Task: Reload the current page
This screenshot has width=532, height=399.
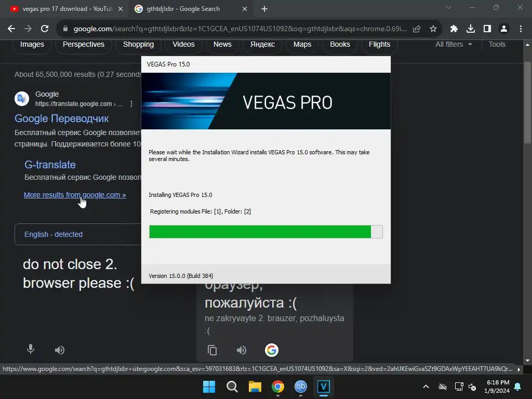Action: [45, 29]
